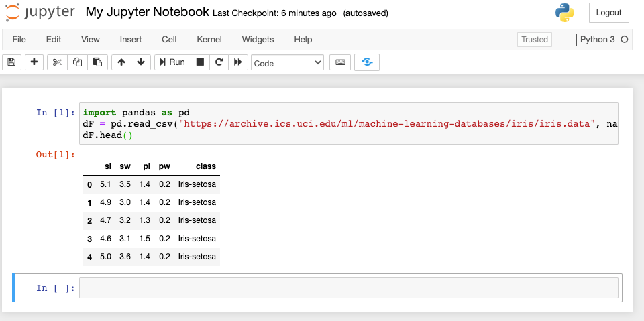Click the Trusted notebook indicator
This screenshot has width=644, height=321.
(535, 40)
